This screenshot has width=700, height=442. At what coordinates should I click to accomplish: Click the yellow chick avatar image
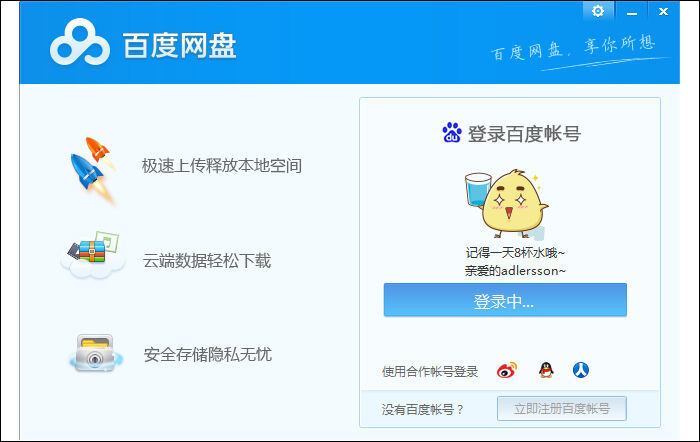(x=506, y=204)
